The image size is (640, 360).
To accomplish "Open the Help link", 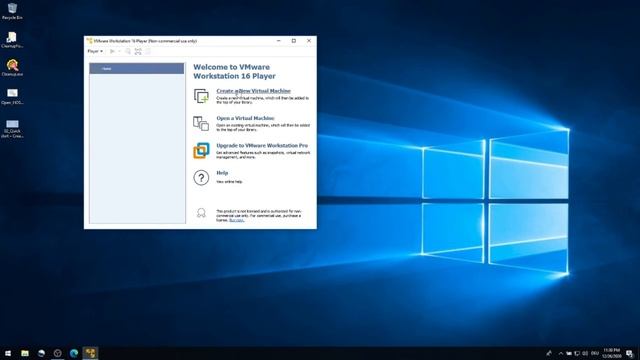I will coord(222,173).
